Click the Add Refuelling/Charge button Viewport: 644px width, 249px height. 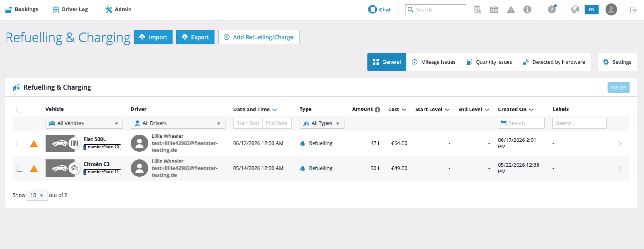pos(259,37)
